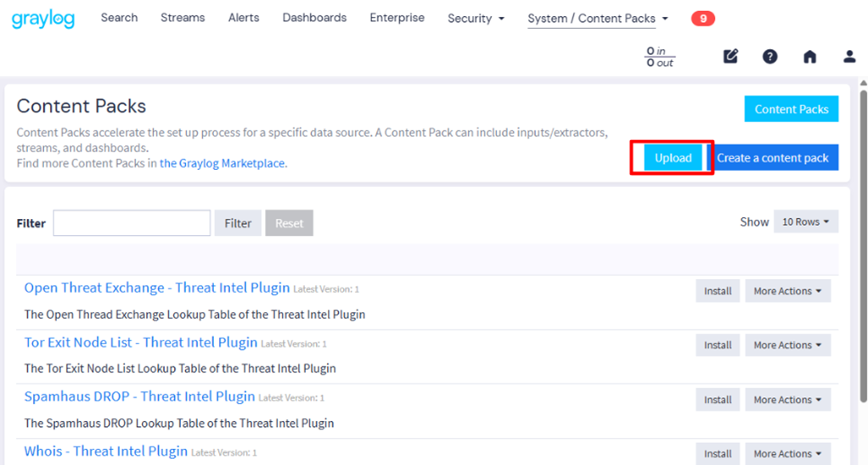Open the red notifications badge showing 9
Image resolution: width=868 pixels, height=465 pixels.
pos(703,19)
